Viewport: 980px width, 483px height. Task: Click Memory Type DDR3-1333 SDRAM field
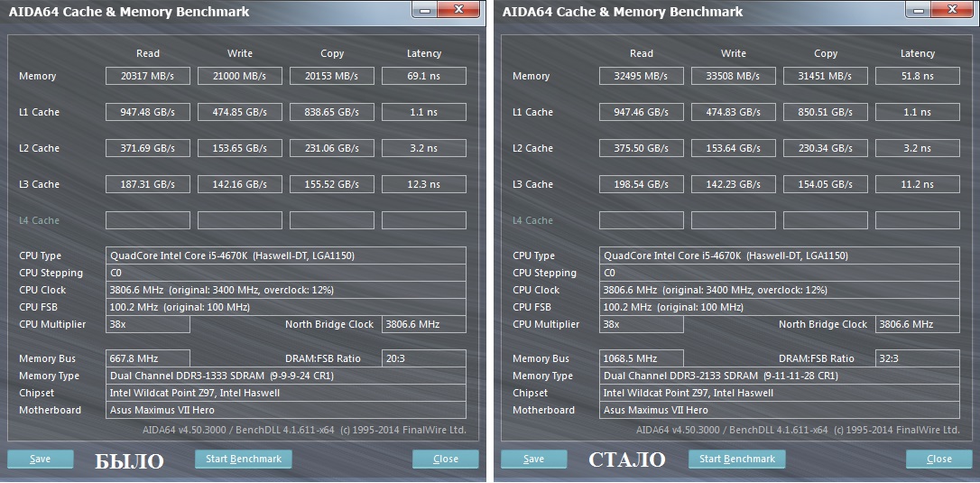286,376
